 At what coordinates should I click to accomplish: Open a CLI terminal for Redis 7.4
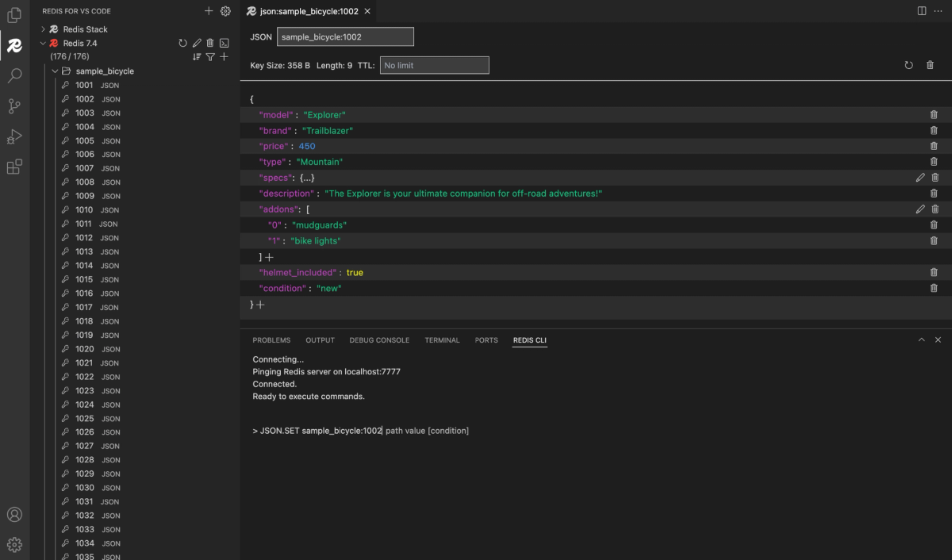pyautogui.click(x=224, y=43)
